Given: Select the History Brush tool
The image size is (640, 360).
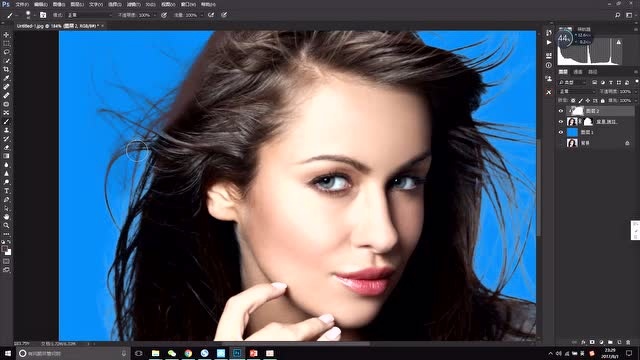Looking at the screenshot, I should pyautogui.click(x=6, y=139).
